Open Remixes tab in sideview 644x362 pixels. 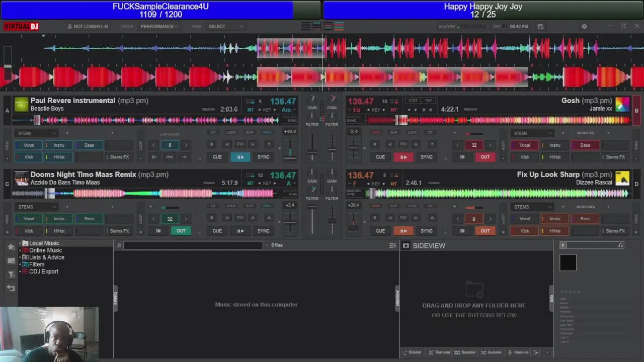coord(439,352)
